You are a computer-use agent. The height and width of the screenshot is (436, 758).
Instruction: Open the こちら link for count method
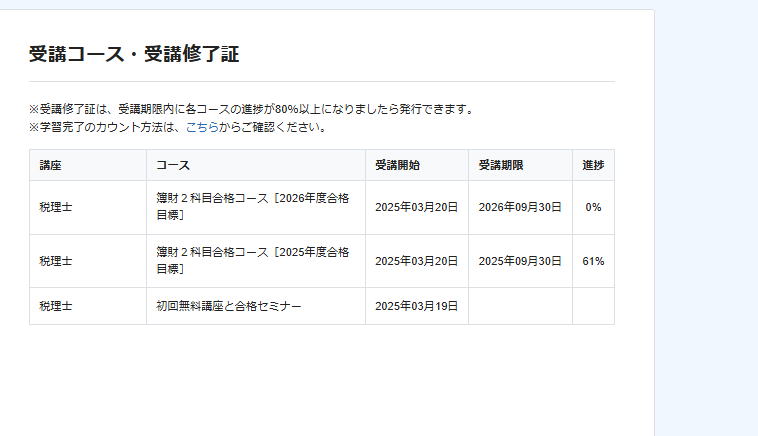click(202, 127)
